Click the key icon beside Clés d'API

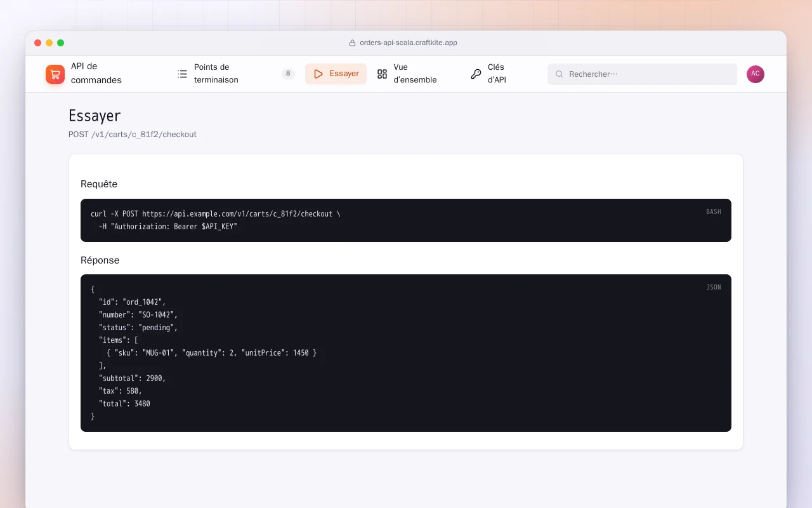(476, 74)
